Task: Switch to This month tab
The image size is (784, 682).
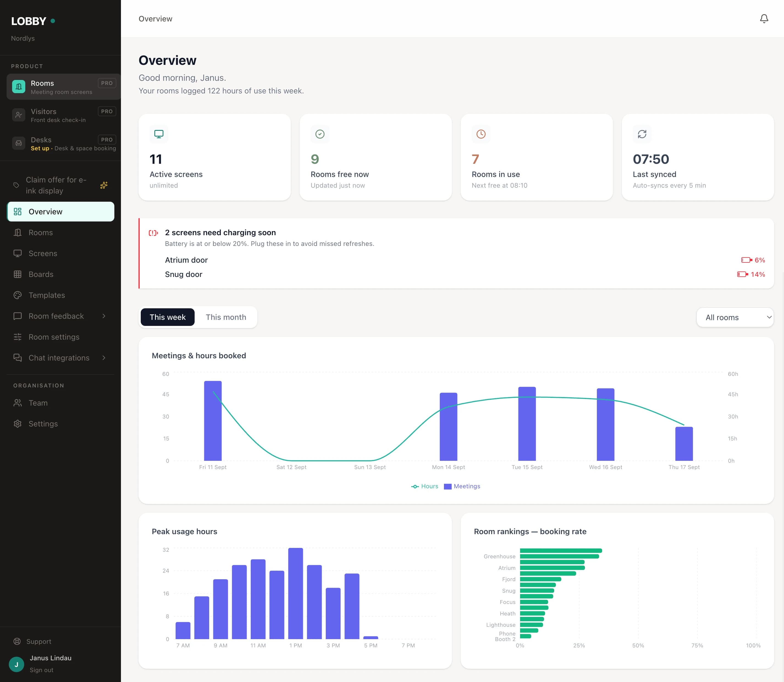Action: click(226, 317)
